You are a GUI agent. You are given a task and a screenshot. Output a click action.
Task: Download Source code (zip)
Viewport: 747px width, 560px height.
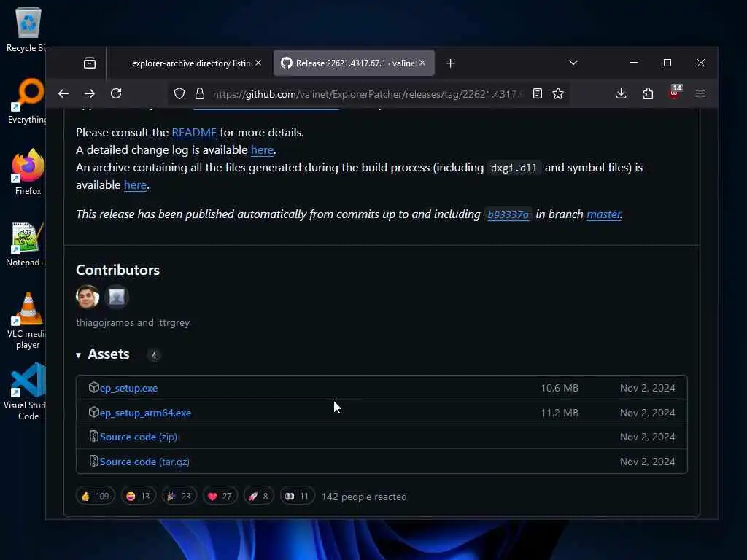138,437
